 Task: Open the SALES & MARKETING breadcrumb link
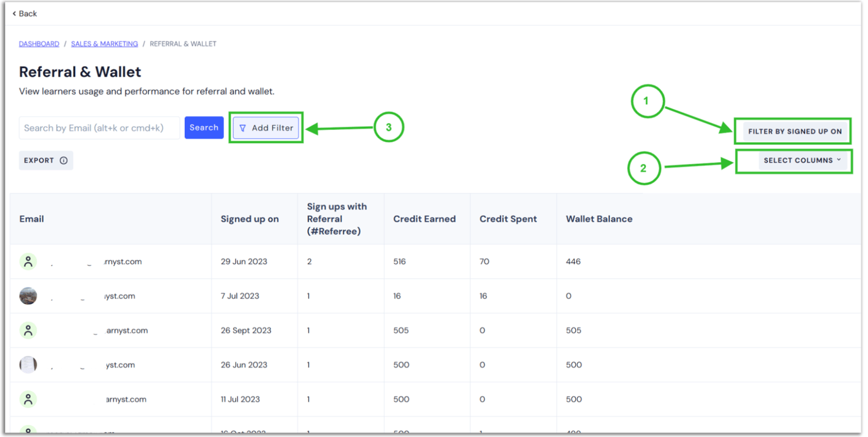(x=105, y=44)
